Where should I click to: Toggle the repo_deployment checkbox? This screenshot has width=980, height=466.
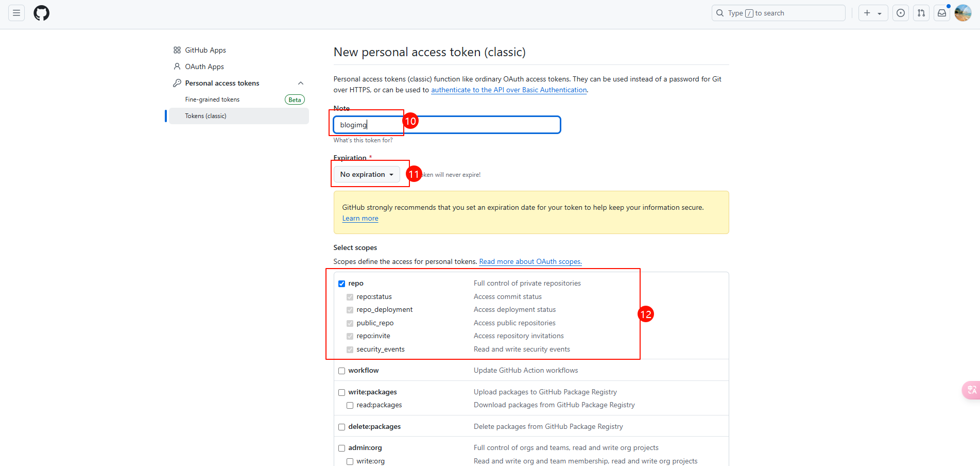click(x=350, y=310)
